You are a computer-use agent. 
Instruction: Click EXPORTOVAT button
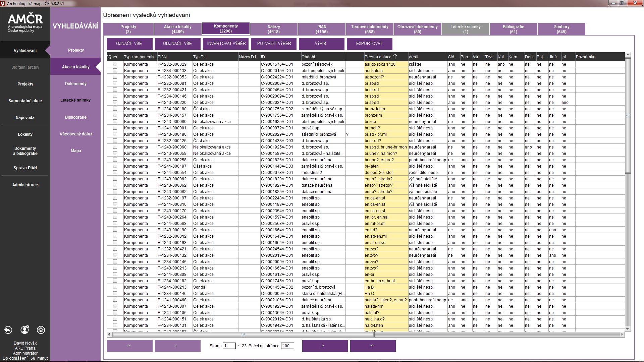370,44
